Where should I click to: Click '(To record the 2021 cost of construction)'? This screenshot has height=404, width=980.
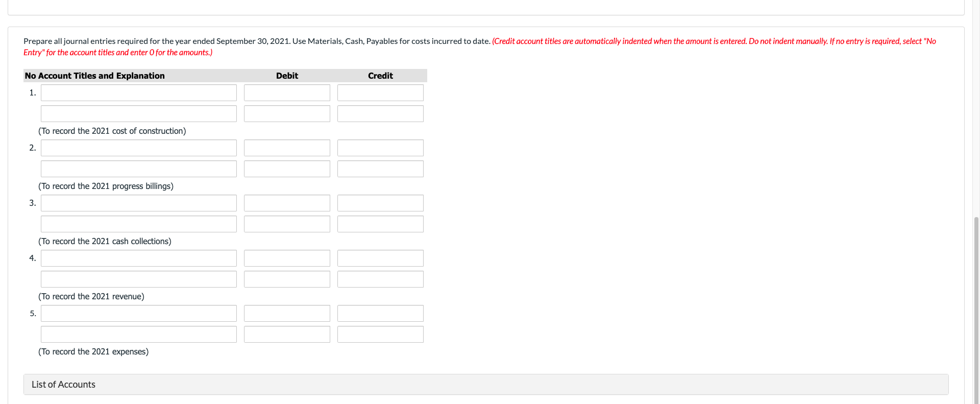pyautogui.click(x=112, y=131)
